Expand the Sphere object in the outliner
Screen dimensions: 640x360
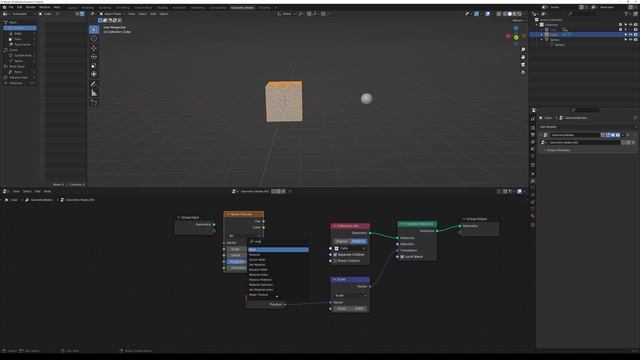pyautogui.click(x=542, y=40)
